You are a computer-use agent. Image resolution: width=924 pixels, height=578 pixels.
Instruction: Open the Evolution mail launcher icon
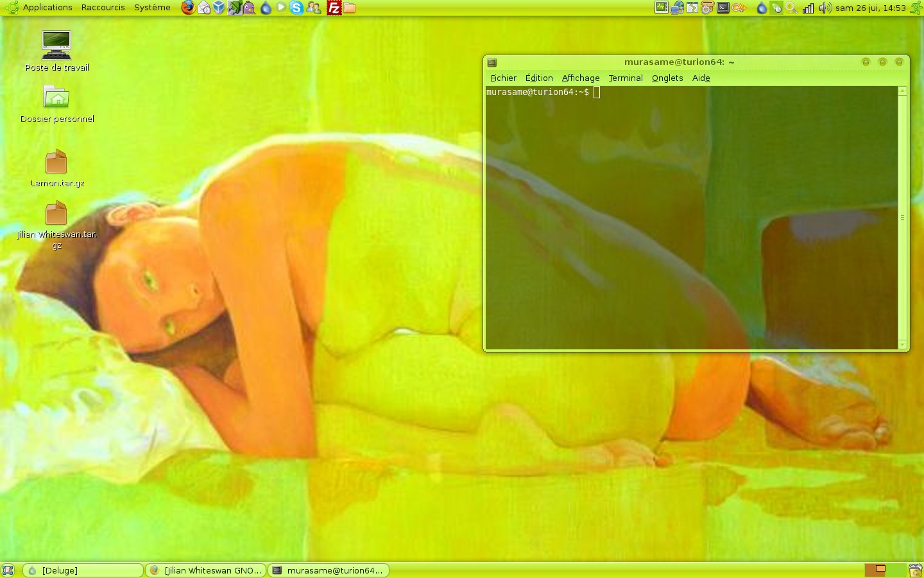pos(204,8)
